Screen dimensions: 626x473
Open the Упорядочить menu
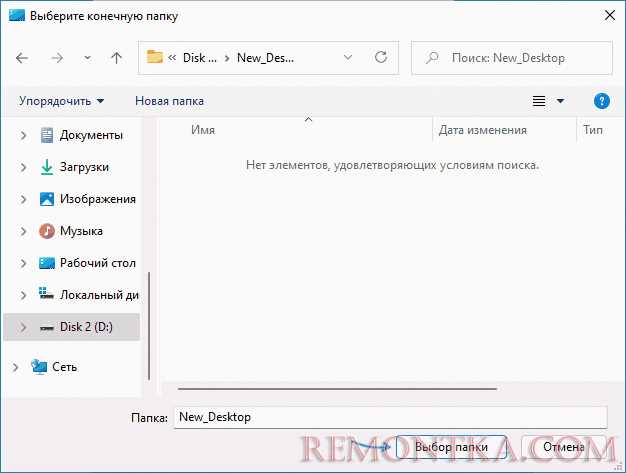pyautogui.click(x=61, y=101)
